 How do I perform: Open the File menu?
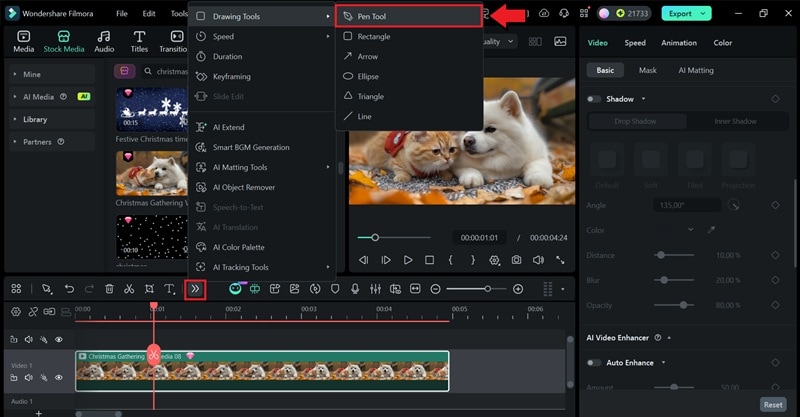121,14
